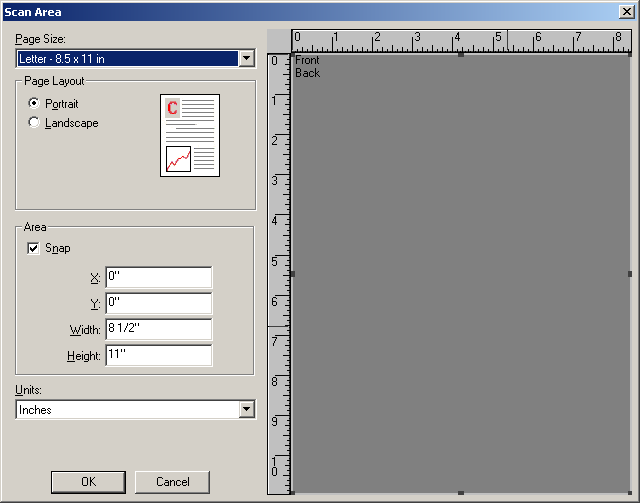This screenshot has height=503, width=640.
Task: Click the right-middle scan area handle
Action: click(x=630, y=274)
